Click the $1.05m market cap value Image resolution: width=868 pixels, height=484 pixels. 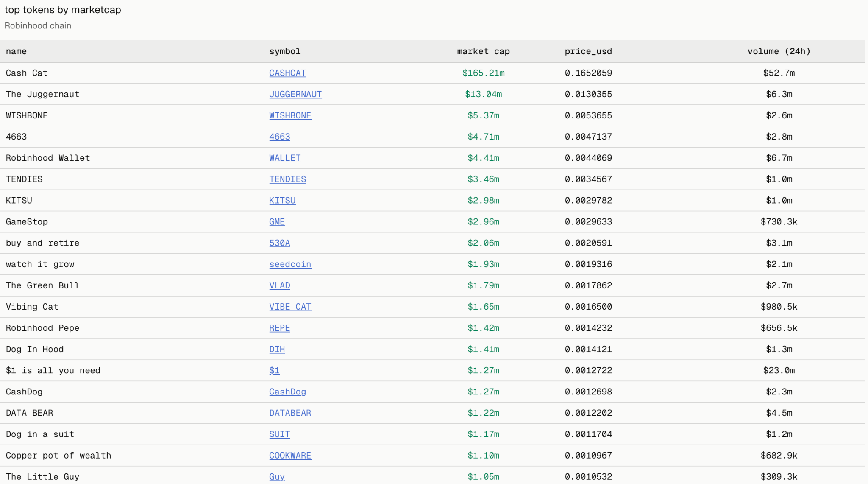[x=483, y=476]
